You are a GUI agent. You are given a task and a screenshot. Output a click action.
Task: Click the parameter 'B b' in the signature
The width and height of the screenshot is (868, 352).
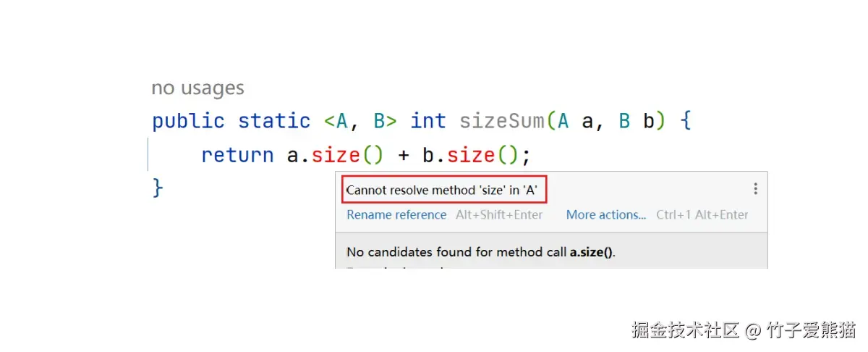pos(637,121)
